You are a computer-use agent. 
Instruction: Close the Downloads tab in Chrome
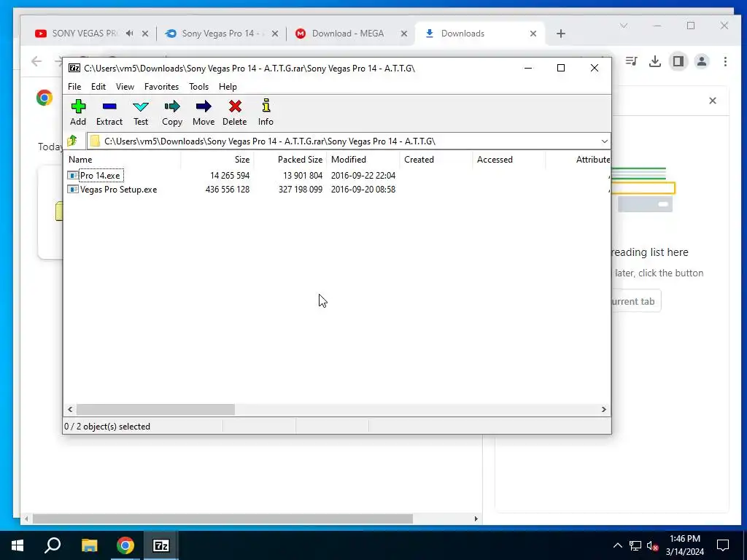(533, 34)
